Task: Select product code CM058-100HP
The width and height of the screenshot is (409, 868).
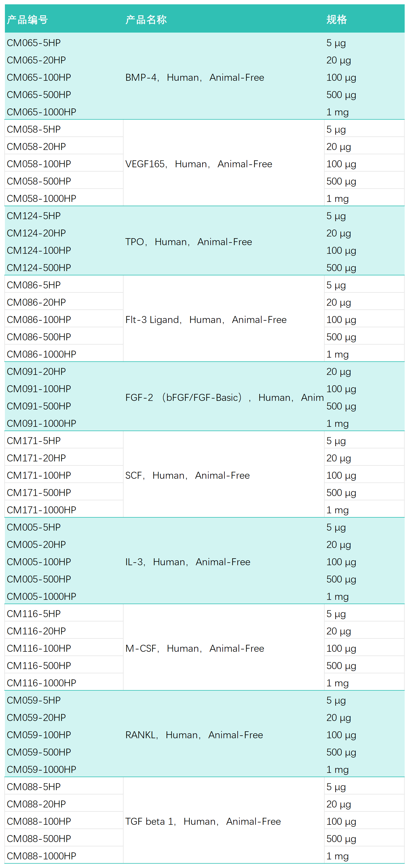Action: pyautogui.click(x=39, y=164)
